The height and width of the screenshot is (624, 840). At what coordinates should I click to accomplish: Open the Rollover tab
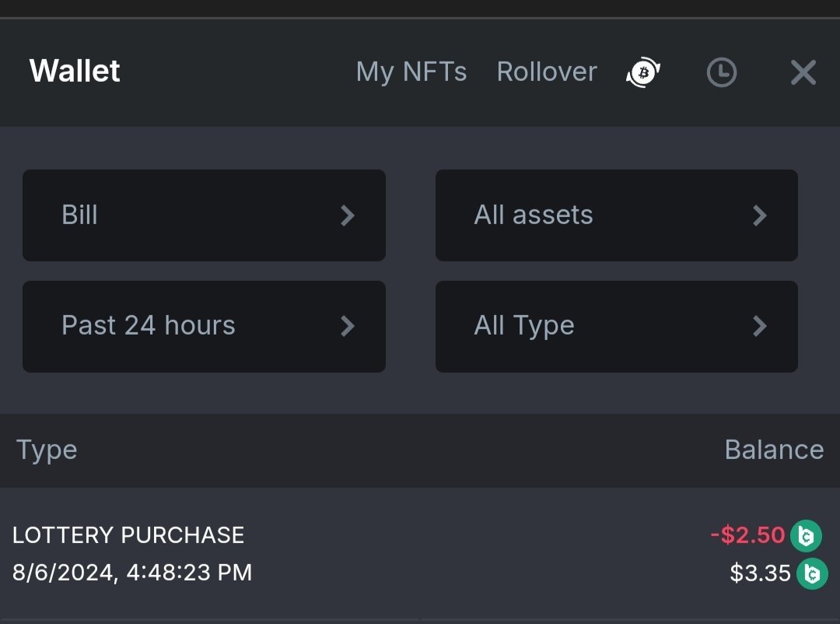(x=547, y=72)
